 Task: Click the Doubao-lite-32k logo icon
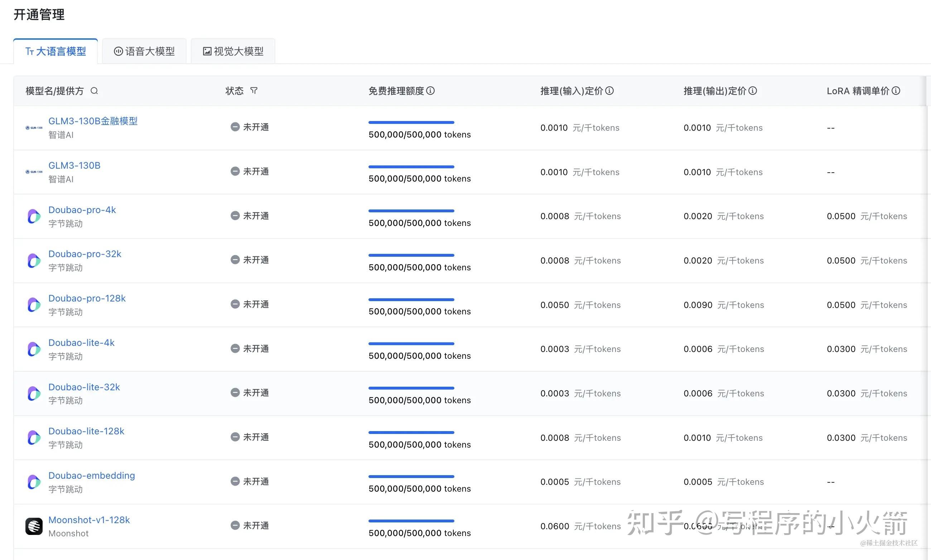point(34,394)
